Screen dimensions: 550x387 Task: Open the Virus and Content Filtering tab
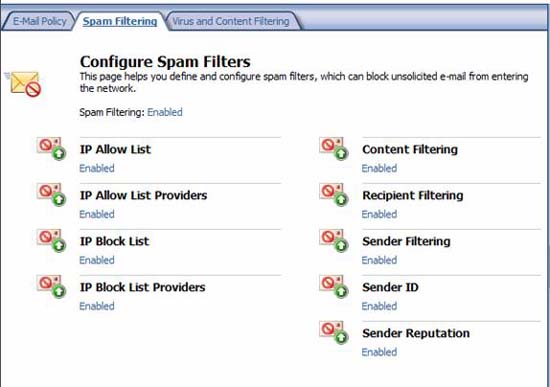click(231, 21)
